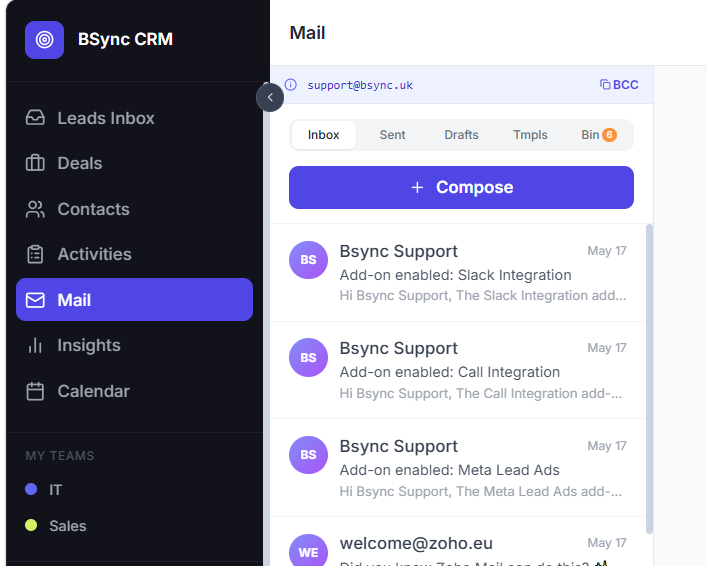Viewport: 708px width, 573px height.
Task: Click May 17 date on welcome@zoho.eu email
Action: pyautogui.click(x=607, y=543)
